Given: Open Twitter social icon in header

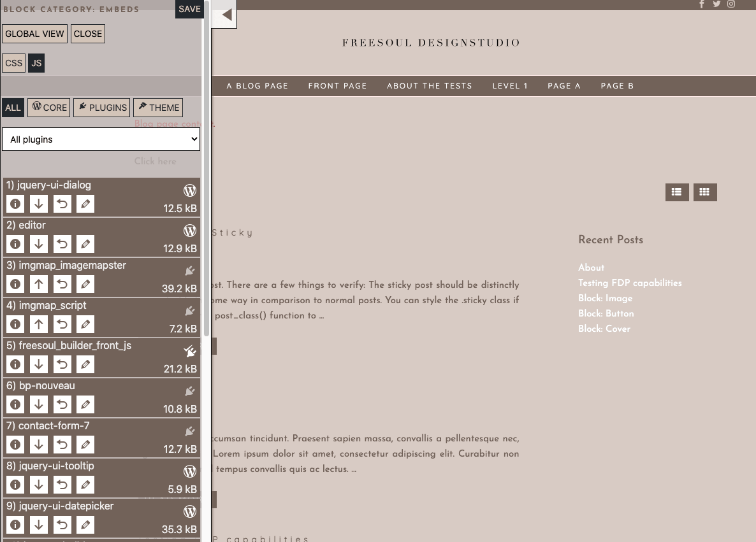Looking at the screenshot, I should point(717,4).
